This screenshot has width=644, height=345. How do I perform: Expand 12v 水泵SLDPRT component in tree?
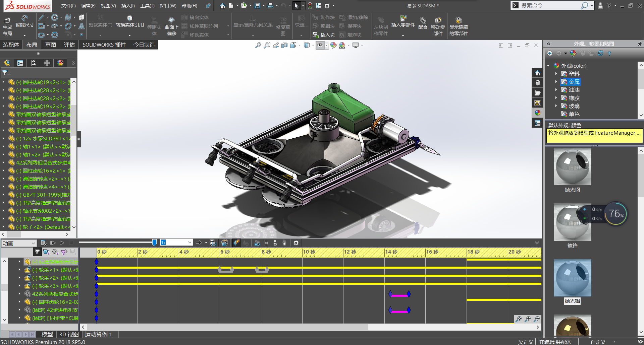pos(3,138)
